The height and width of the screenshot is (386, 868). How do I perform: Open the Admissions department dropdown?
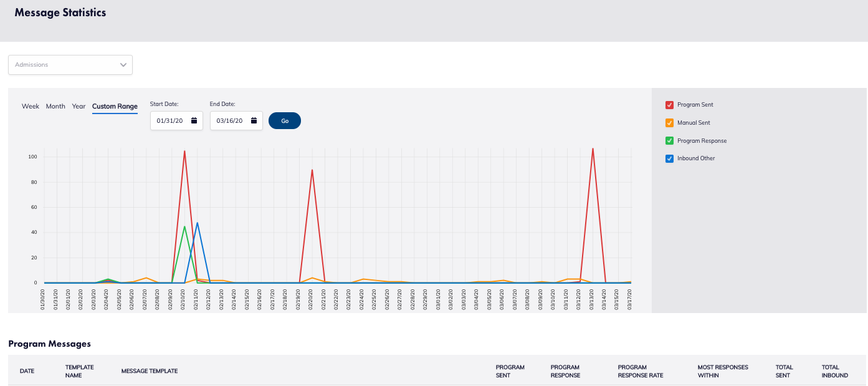[x=70, y=64]
